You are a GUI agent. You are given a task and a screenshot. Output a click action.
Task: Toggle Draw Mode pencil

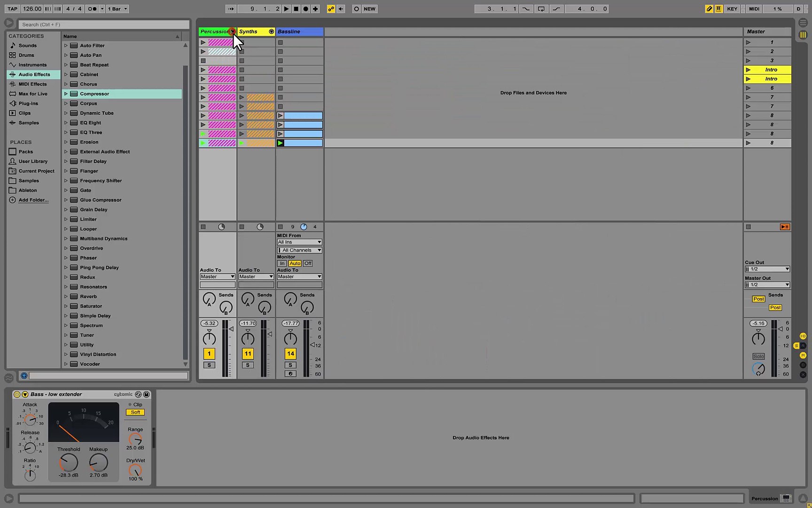tap(709, 8)
